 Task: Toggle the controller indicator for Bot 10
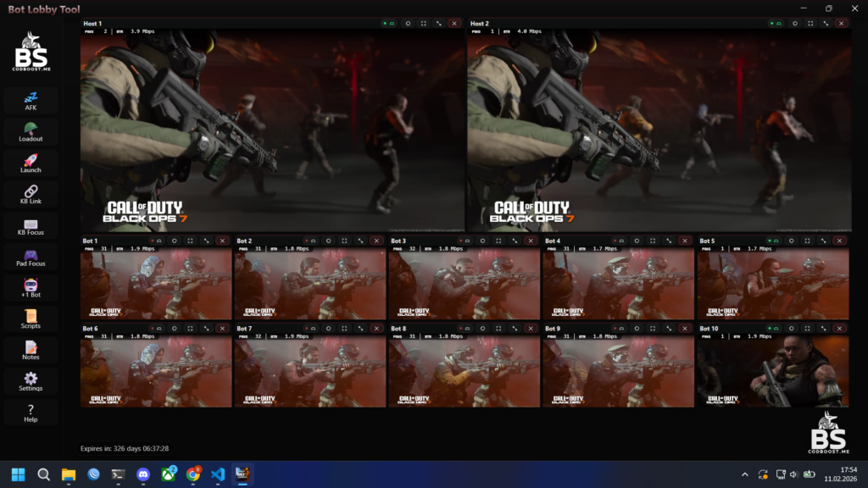point(774,328)
